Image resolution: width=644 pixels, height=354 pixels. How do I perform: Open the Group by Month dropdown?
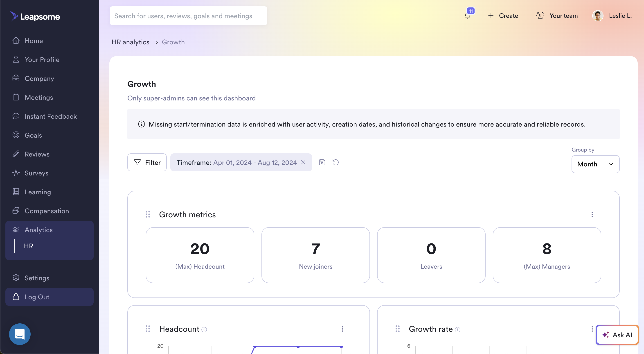pos(595,164)
